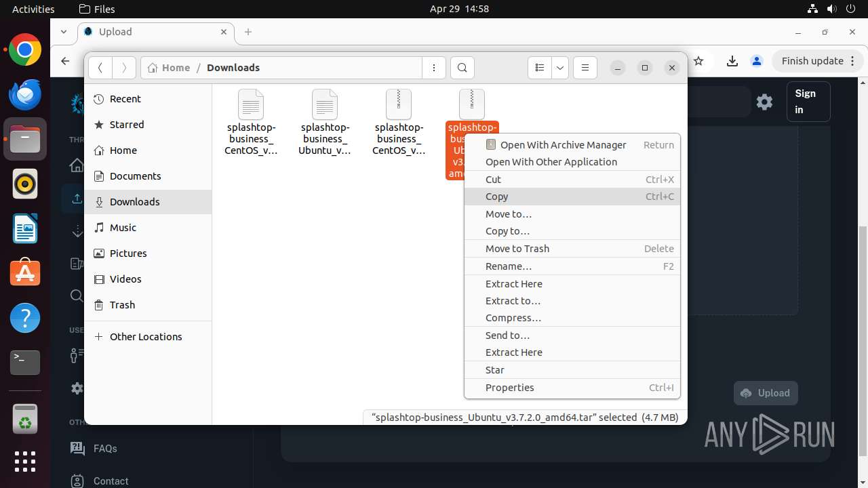Choose Open With Archive Manager

click(x=572, y=145)
